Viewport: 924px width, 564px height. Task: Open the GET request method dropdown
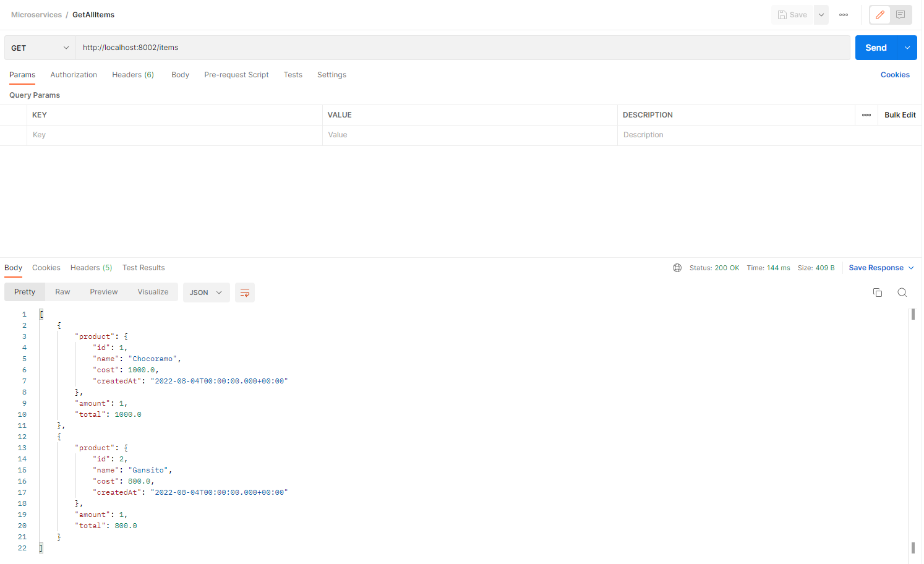point(39,47)
